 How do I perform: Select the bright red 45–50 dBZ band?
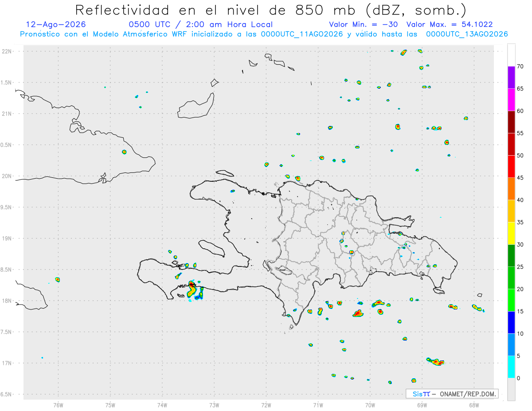click(511, 167)
